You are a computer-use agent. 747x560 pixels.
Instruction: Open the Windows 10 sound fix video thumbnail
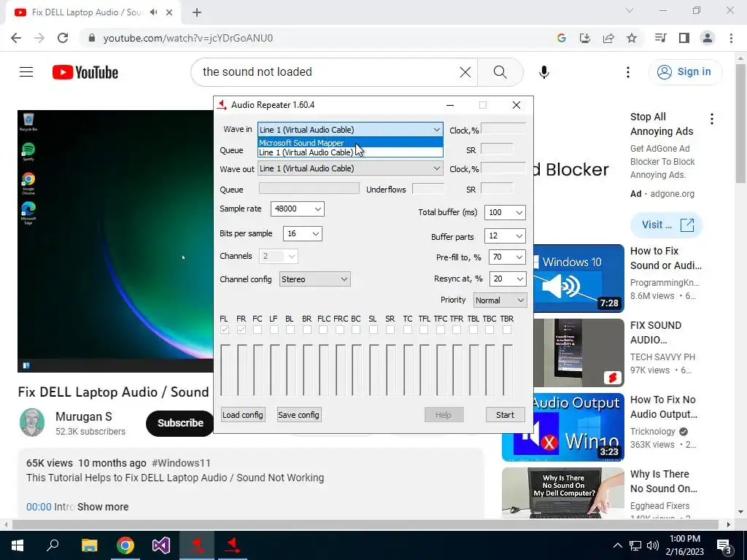coord(578,278)
